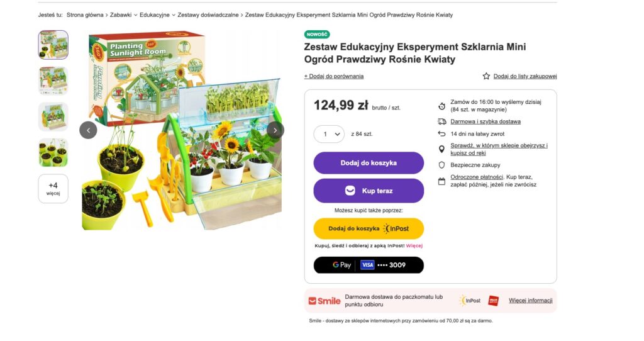Expand the Edukacyjne breadcrumb dropdown
The height and width of the screenshot is (341, 644).
tap(172, 14)
